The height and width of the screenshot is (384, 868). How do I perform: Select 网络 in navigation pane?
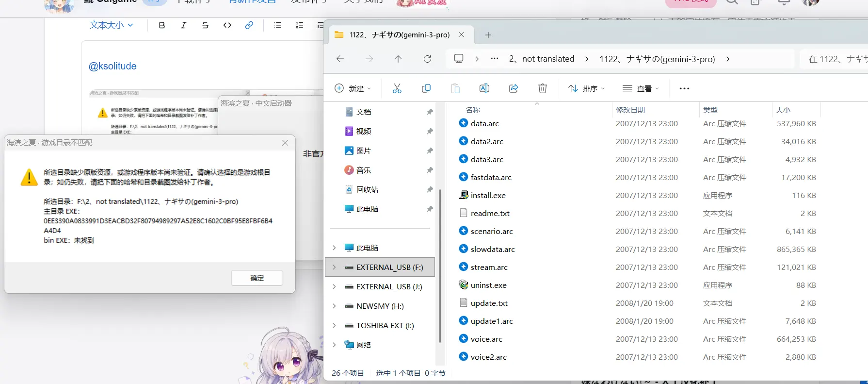point(364,345)
